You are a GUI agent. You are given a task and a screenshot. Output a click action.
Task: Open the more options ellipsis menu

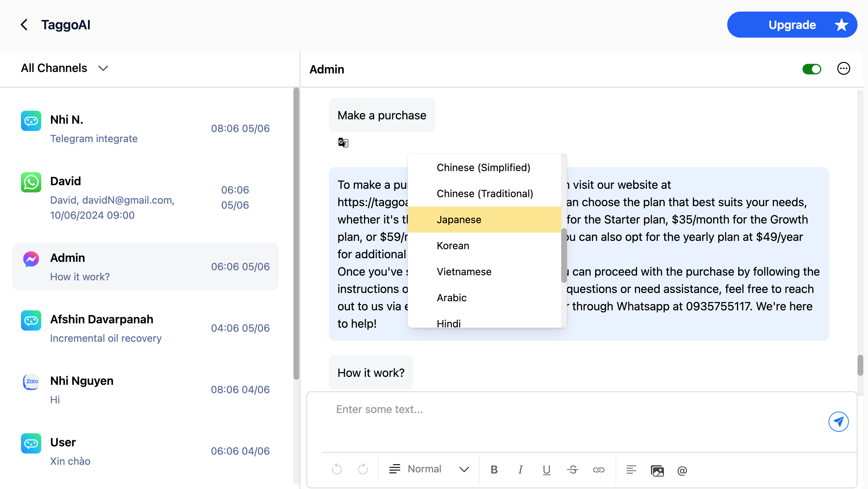pos(843,69)
